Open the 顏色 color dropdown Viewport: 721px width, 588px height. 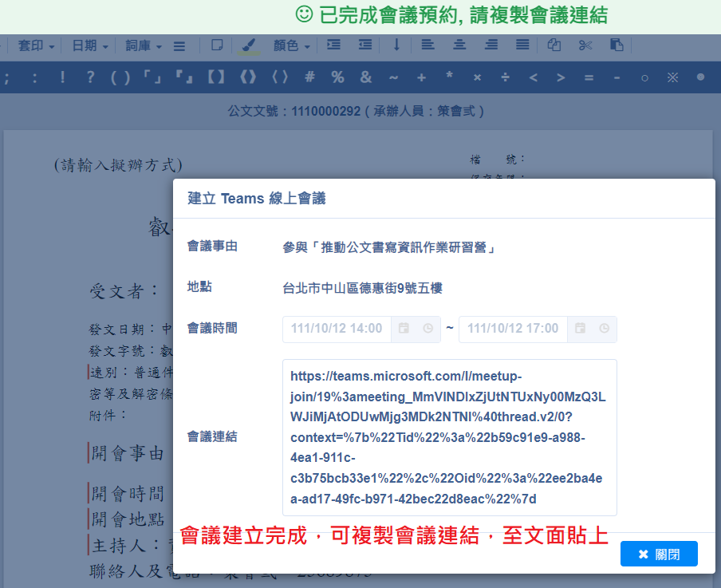click(291, 46)
